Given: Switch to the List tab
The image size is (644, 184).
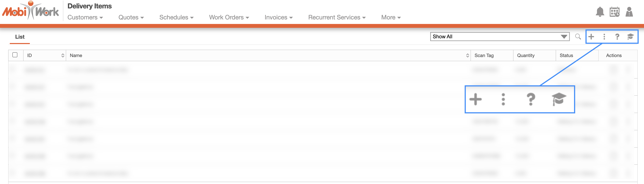Looking at the screenshot, I should coord(20,37).
